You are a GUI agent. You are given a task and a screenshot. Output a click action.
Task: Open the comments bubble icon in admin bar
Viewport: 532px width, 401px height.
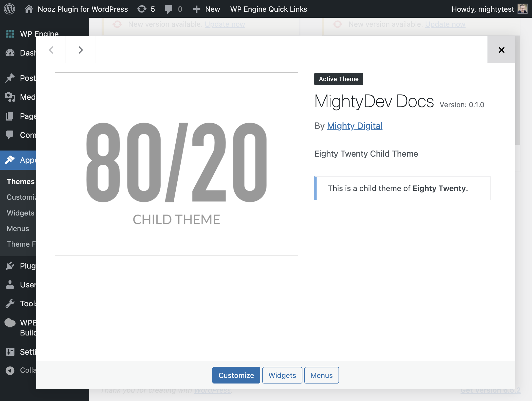coord(168,9)
